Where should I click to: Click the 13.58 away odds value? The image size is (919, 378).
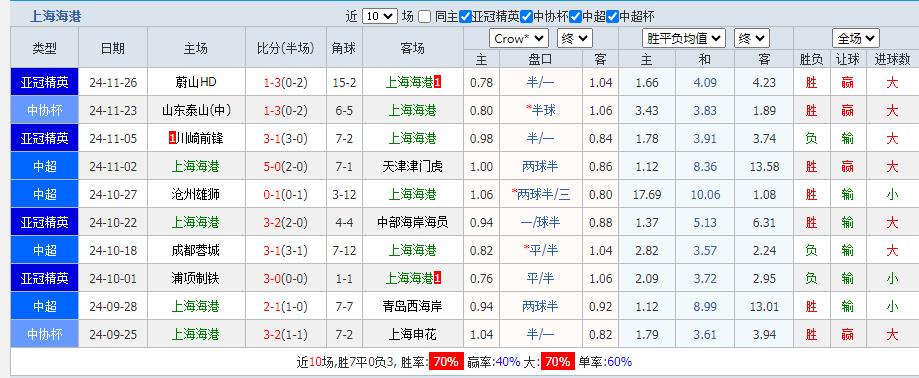[764, 166]
